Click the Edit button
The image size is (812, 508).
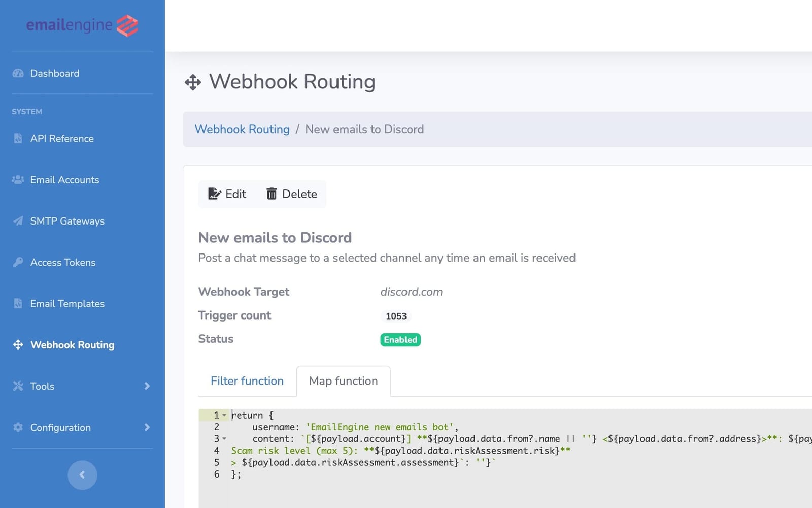coord(227,194)
